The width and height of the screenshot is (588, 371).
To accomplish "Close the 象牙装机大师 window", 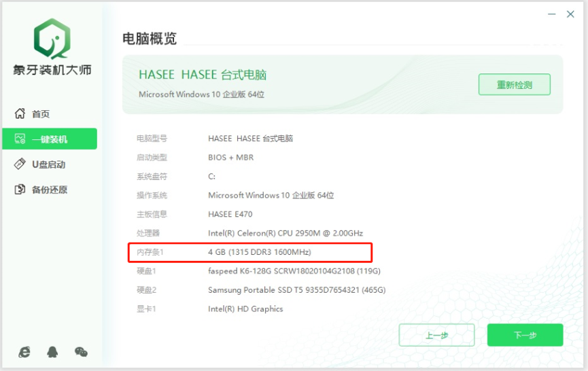I will point(570,14).
